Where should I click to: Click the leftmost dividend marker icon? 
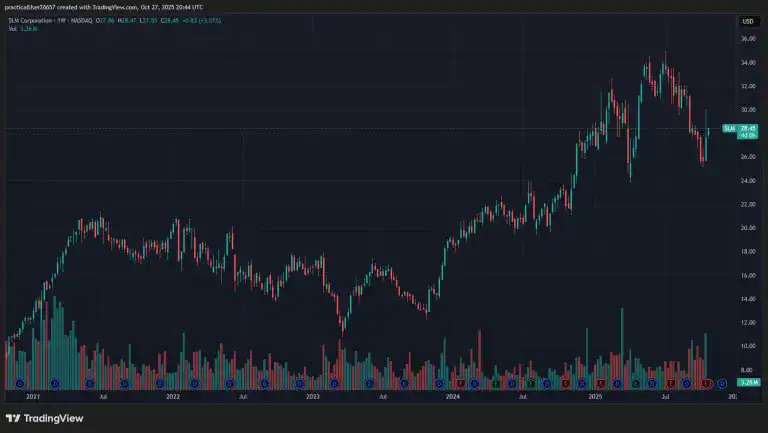point(18,383)
